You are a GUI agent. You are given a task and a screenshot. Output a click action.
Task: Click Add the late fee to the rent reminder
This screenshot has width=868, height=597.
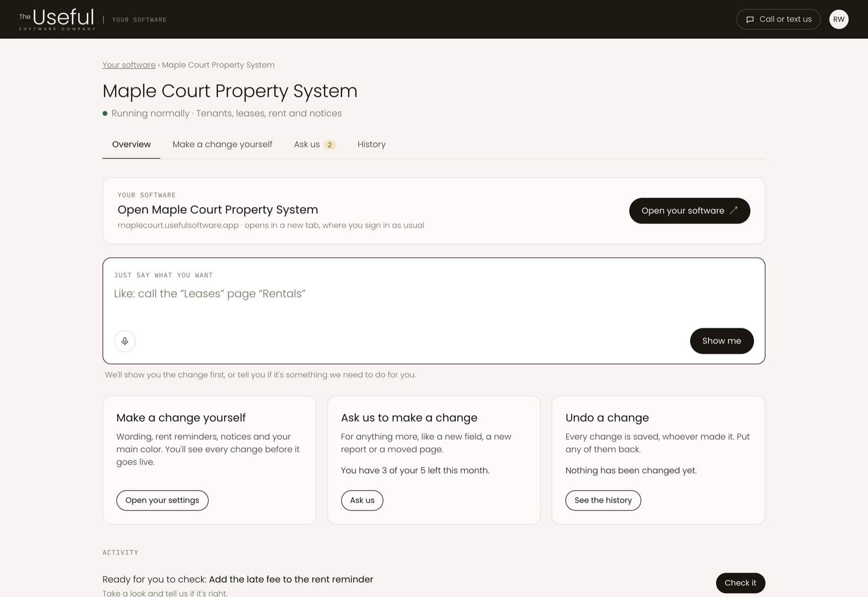[291, 579]
